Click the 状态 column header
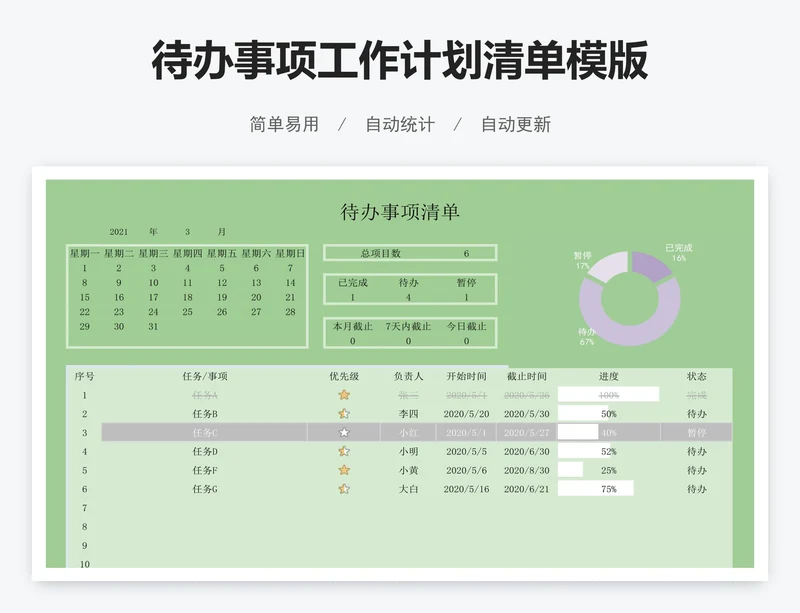 click(x=696, y=376)
